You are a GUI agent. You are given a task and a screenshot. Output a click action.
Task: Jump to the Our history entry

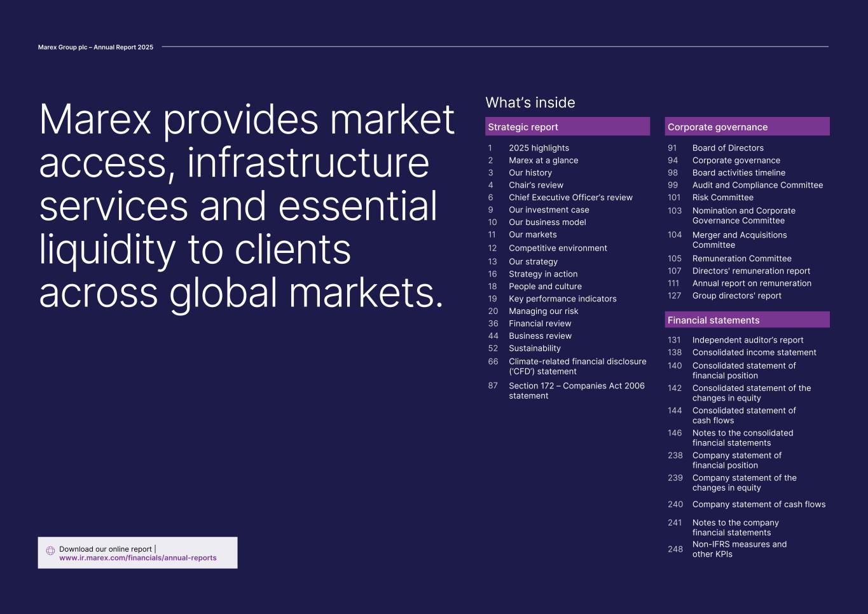530,173
